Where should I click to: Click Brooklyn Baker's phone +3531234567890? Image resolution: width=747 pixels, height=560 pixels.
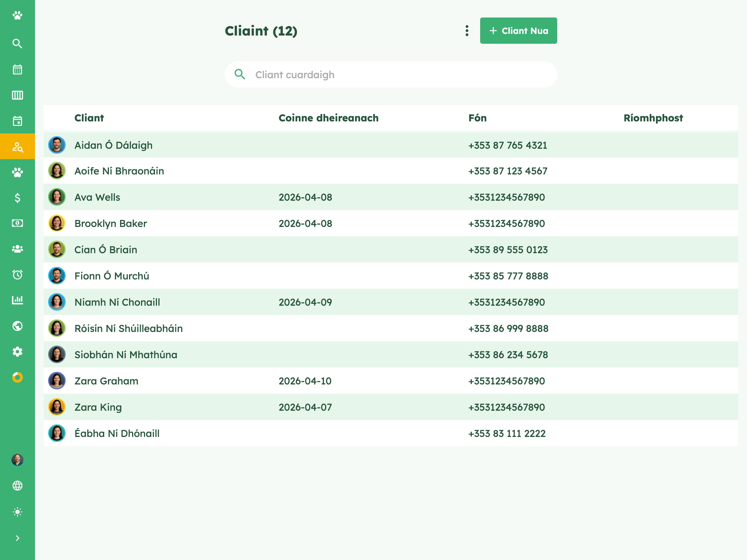(x=507, y=224)
